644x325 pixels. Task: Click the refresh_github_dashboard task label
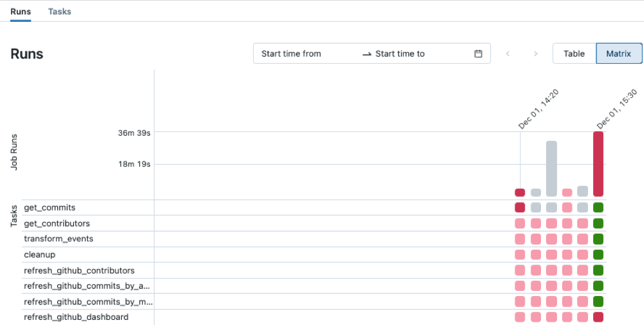(76, 317)
